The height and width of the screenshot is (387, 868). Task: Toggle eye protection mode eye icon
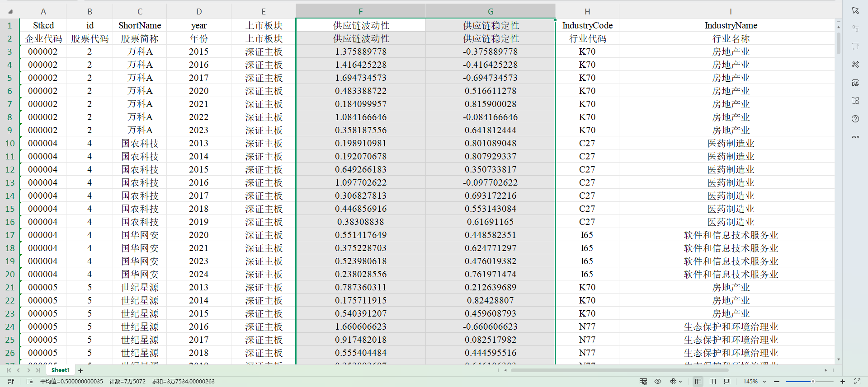click(658, 382)
